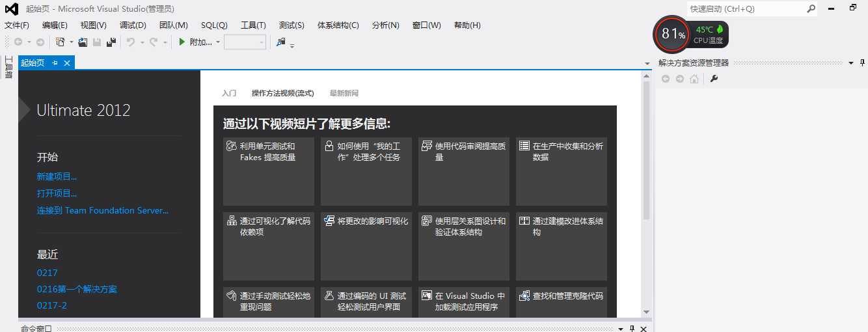Click the Undo toolbar icon
This screenshot has width=868, height=332.
[x=130, y=42]
